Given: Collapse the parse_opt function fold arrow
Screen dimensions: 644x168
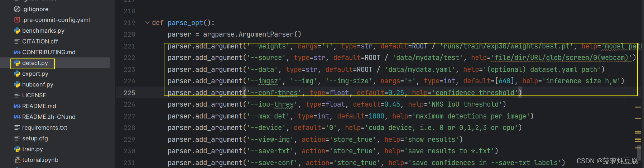Looking at the screenshot, I should [147, 23].
